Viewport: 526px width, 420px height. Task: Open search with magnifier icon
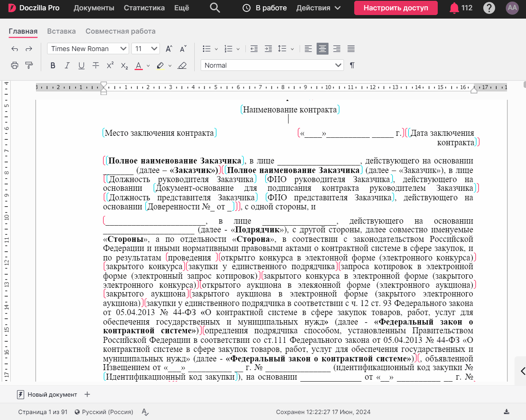click(215, 8)
